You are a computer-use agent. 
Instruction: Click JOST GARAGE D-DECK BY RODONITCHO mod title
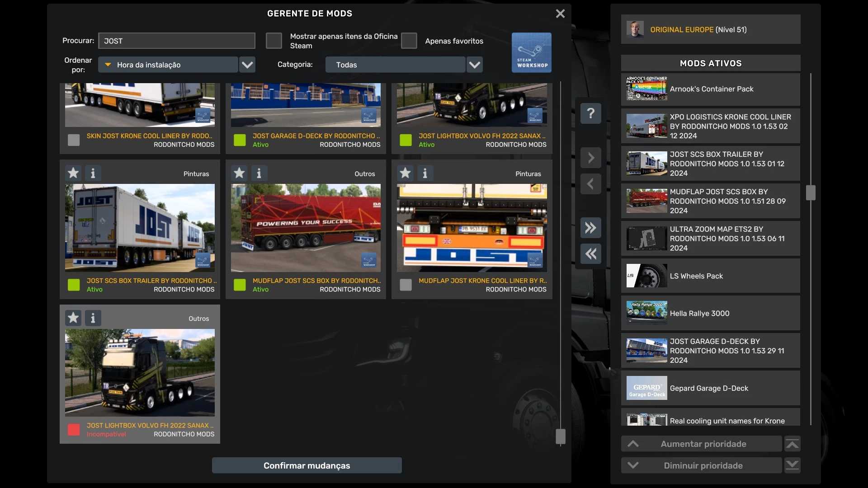pyautogui.click(x=316, y=136)
